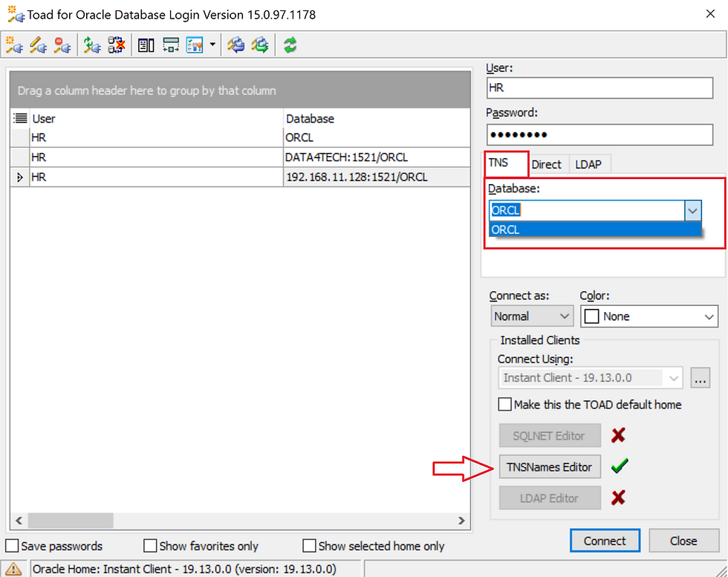The width and height of the screenshot is (728, 577).
Task: Select ORCL from the dropdown list
Action: pos(595,229)
